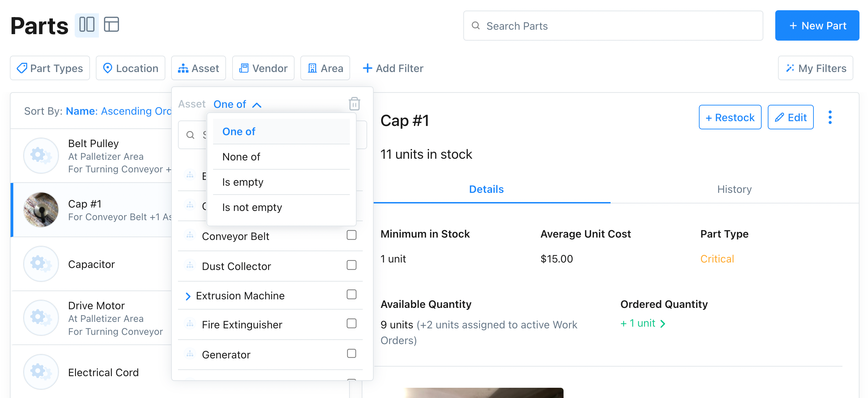Viewport: 868px width, 398px height.
Task: Open Cap #1's three-dot actions menu
Action: (830, 117)
